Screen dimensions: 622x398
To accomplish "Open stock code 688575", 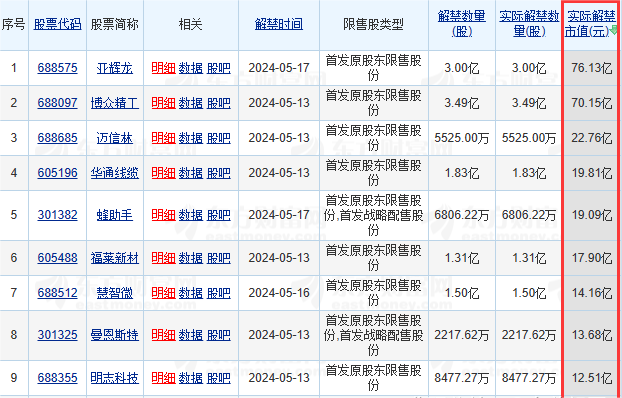I will click(58, 68).
